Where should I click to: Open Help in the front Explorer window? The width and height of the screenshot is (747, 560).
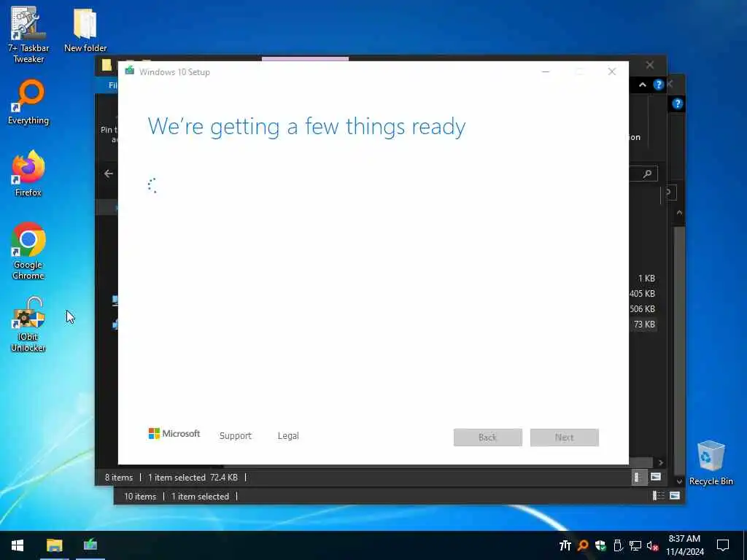pos(659,85)
